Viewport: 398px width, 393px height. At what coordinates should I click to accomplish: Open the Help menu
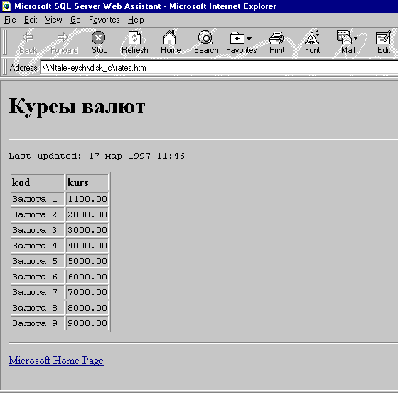point(136,20)
